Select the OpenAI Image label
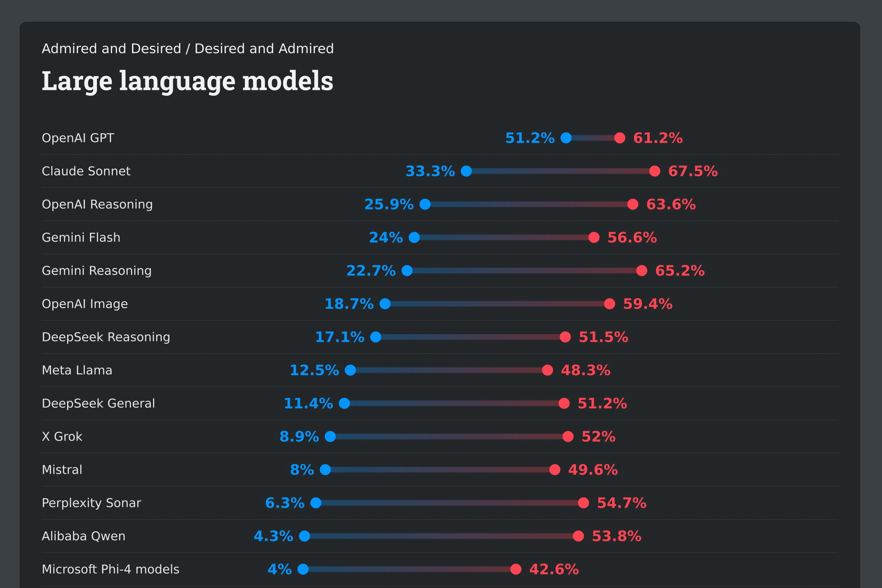882x588 pixels. pos(85,304)
